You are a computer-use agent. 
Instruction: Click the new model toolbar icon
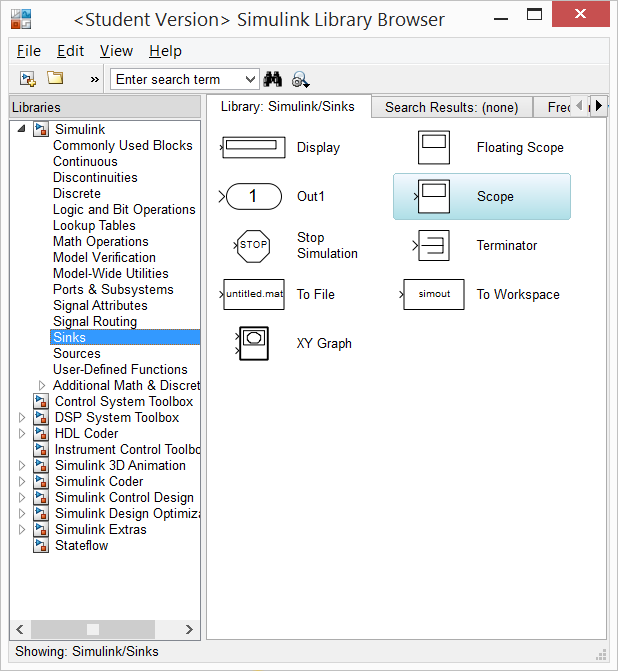click(x=28, y=79)
